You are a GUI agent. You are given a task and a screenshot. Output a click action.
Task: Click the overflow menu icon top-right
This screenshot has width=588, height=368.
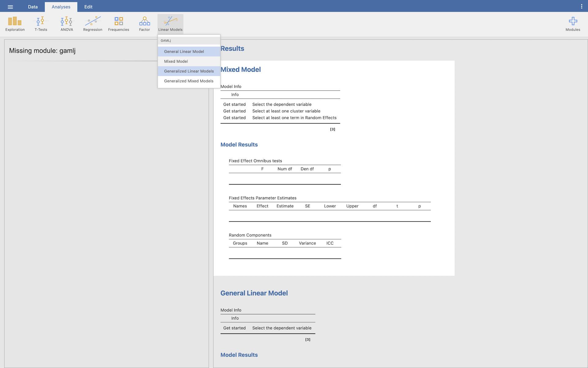click(x=582, y=6)
